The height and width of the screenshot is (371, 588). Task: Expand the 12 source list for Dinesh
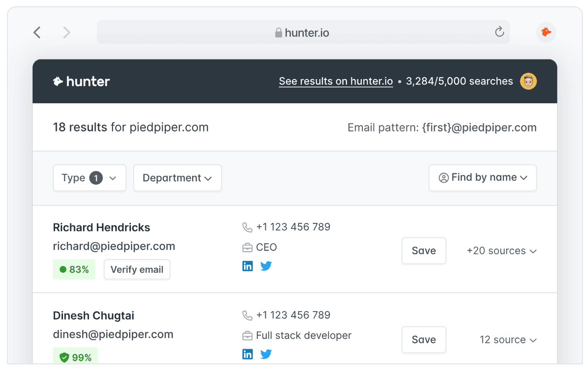(508, 340)
